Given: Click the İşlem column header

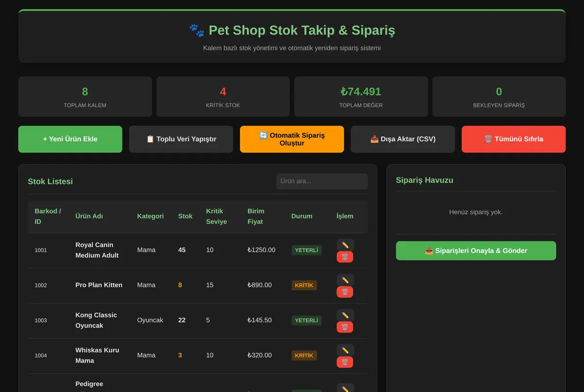Looking at the screenshot, I should (x=345, y=216).
